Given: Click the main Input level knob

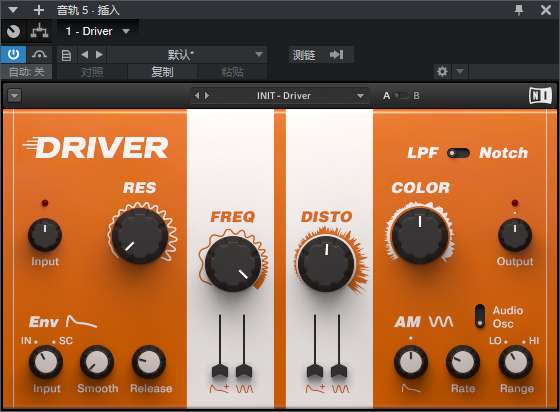Looking at the screenshot, I should (45, 235).
